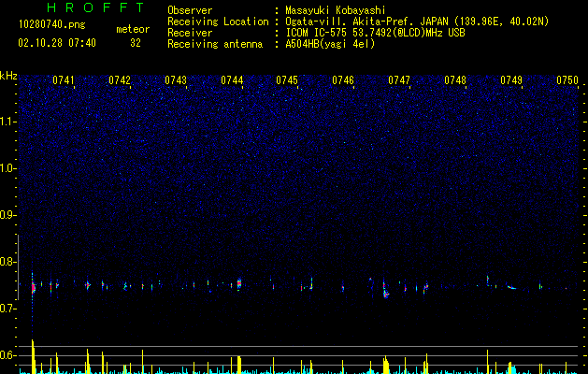
Task: Click the 'meteor' label
Action: coord(133,29)
